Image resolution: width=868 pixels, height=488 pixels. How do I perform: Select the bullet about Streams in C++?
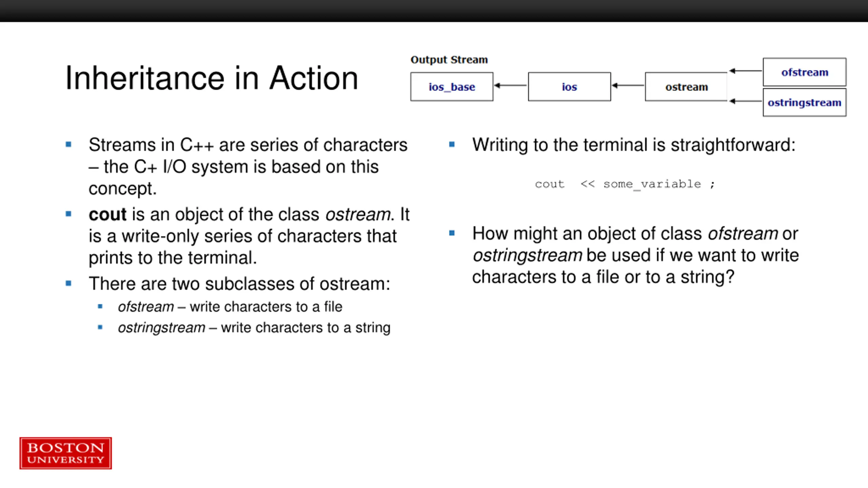pos(248,166)
